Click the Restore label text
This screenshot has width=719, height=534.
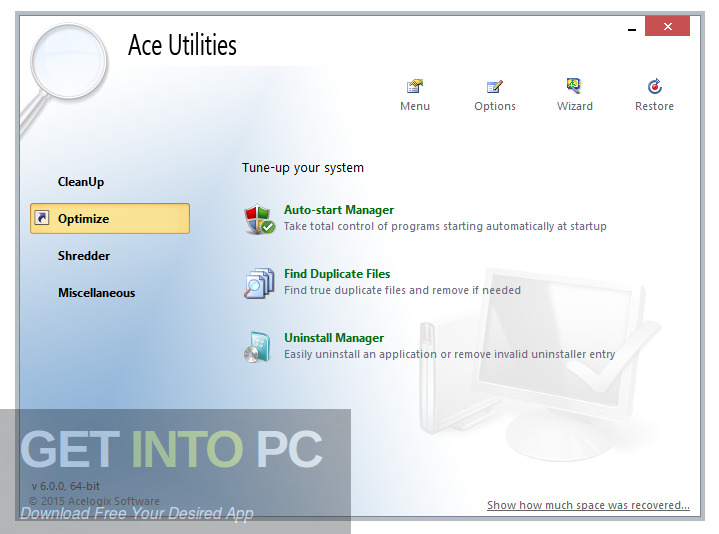654,106
